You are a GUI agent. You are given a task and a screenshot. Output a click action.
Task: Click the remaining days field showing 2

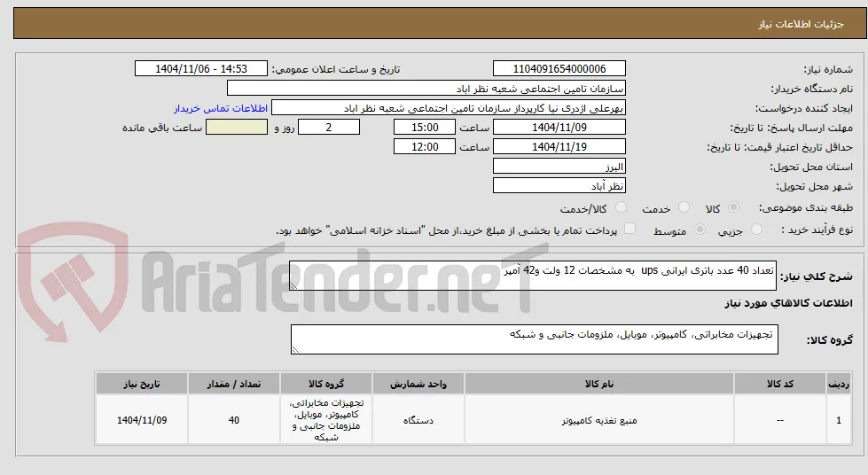[x=329, y=128]
